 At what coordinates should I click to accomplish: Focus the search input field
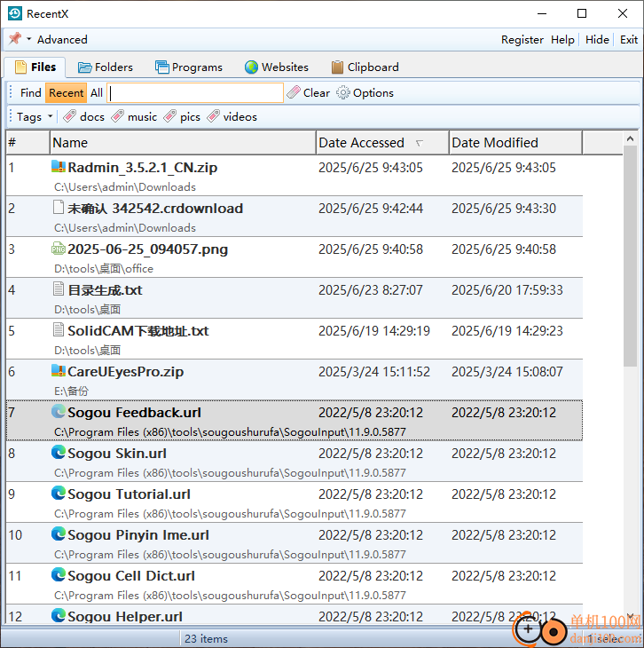(x=195, y=93)
